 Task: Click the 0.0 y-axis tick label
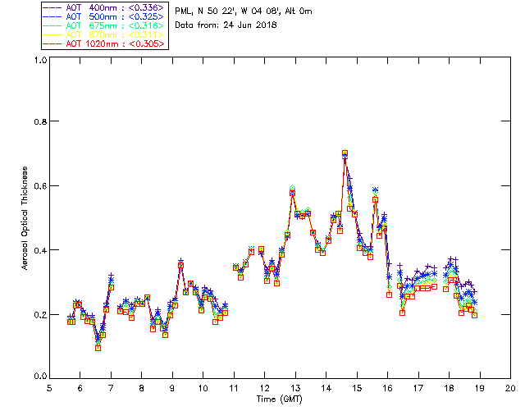[40, 377]
